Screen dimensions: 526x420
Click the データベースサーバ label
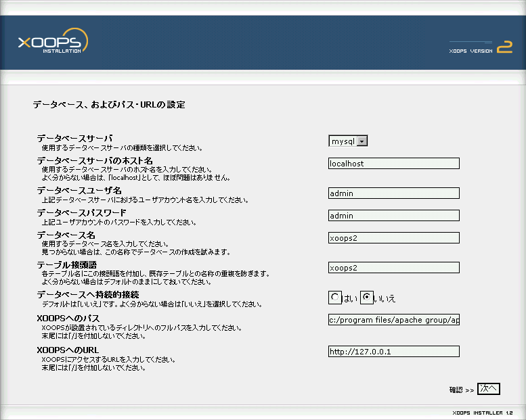[x=74, y=138]
